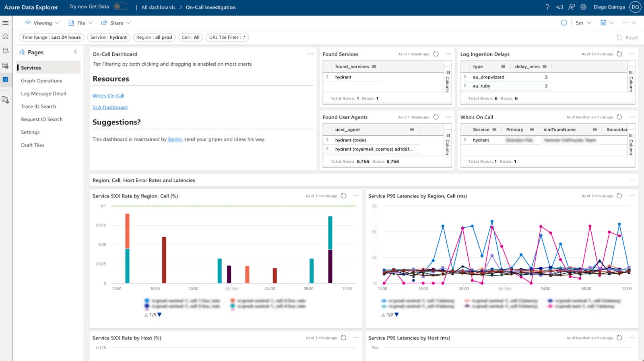This screenshot has height=361, width=644.
Task: Open user_agent column menu icon
Action: (412, 130)
